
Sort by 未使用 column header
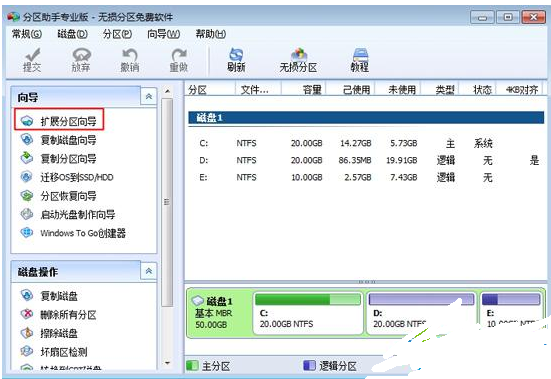[x=398, y=90]
